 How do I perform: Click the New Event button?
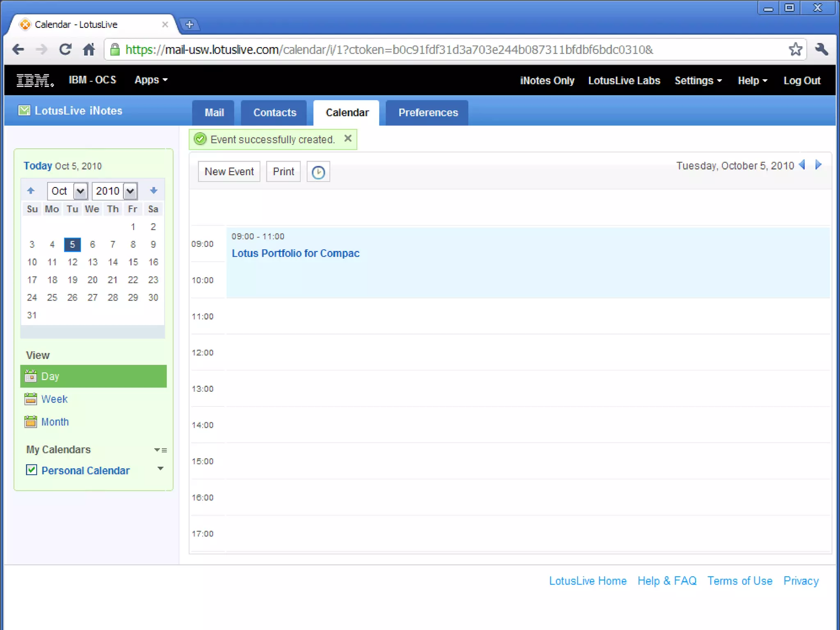tap(229, 172)
